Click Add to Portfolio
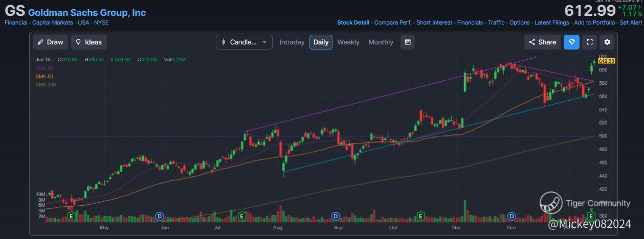 [594, 22]
